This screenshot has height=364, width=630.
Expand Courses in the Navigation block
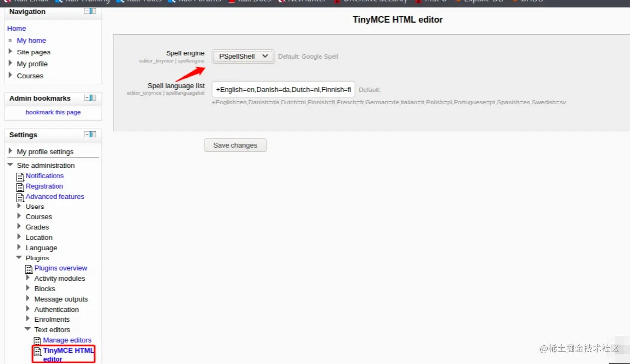(x=10, y=75)
